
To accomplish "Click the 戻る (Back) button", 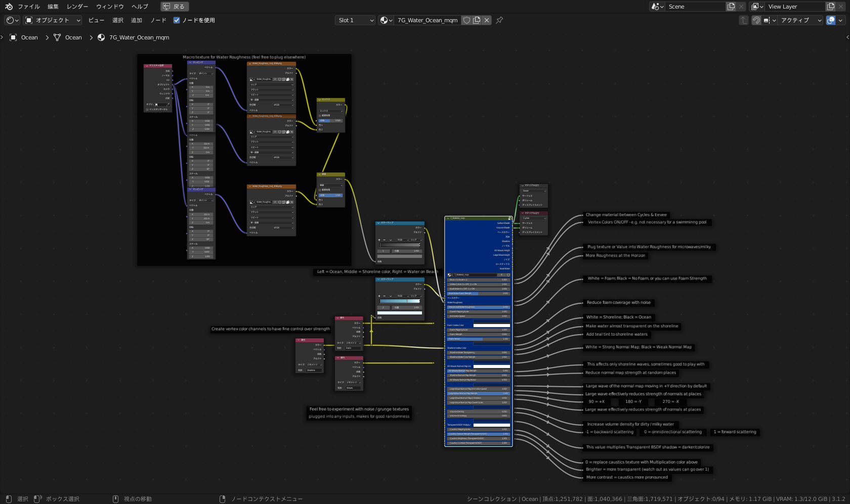I will coord(174,7).
